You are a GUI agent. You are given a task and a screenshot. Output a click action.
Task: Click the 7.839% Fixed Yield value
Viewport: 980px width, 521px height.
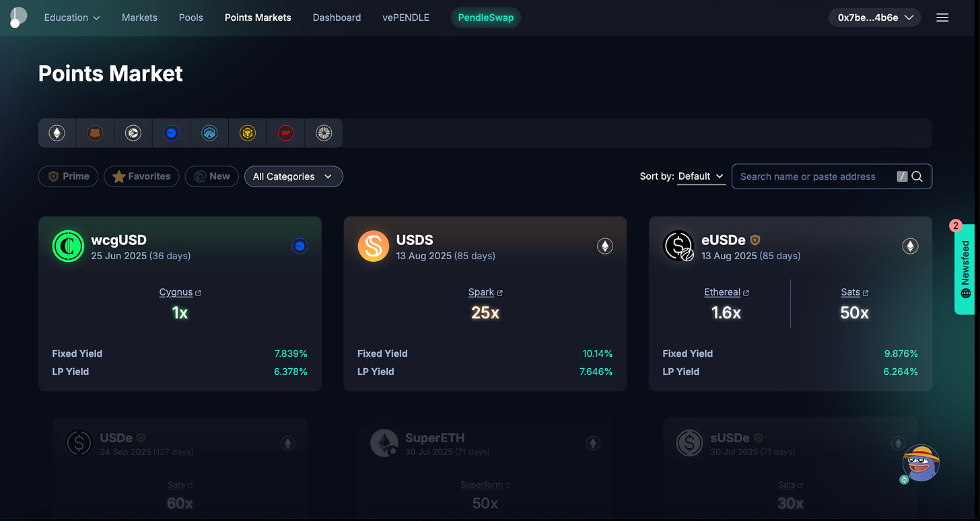click(291, 353)
